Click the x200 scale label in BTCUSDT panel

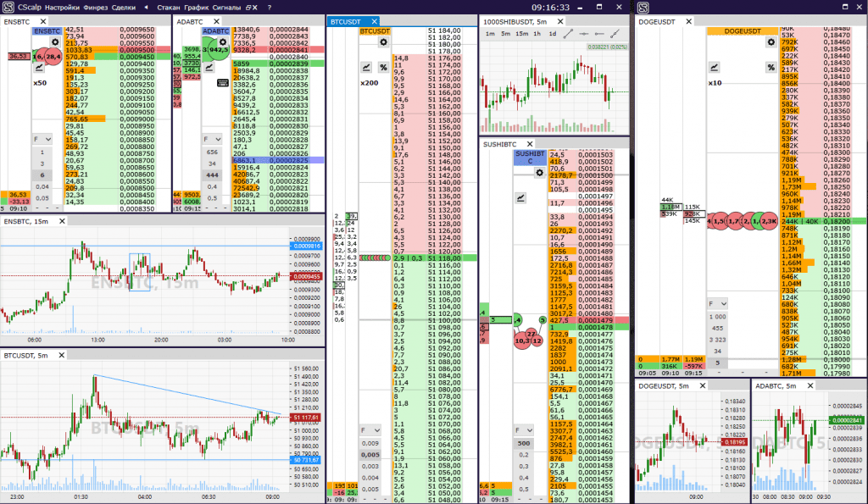pos(370,83)
